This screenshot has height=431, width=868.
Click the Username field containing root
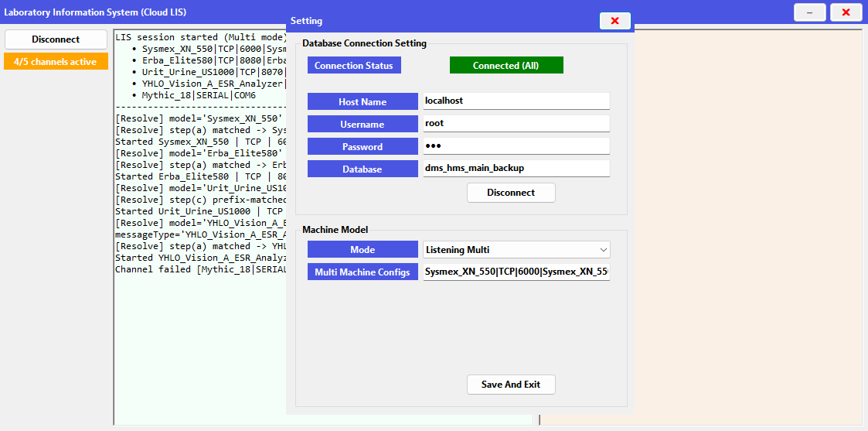point(516,124)
